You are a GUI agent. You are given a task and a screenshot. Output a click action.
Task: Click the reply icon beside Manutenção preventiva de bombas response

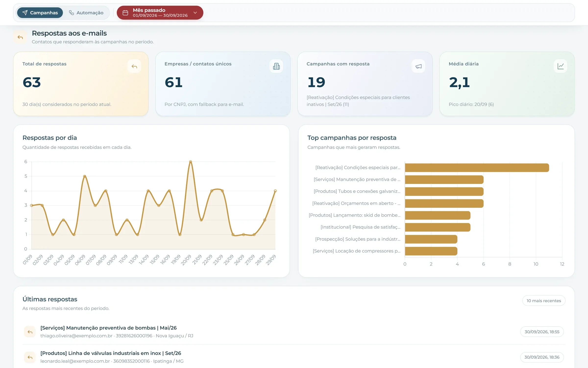(30, 332)
